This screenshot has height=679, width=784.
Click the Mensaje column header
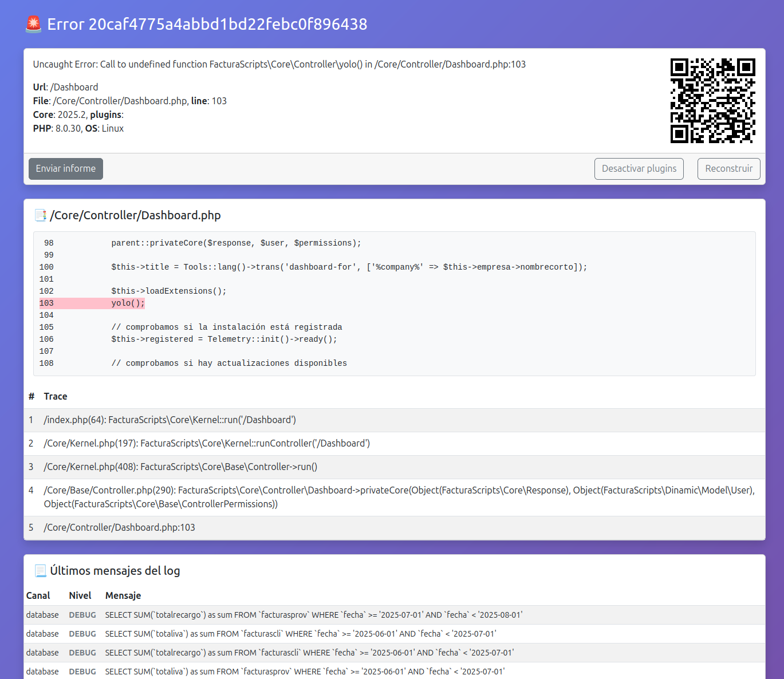pos(123,596)
